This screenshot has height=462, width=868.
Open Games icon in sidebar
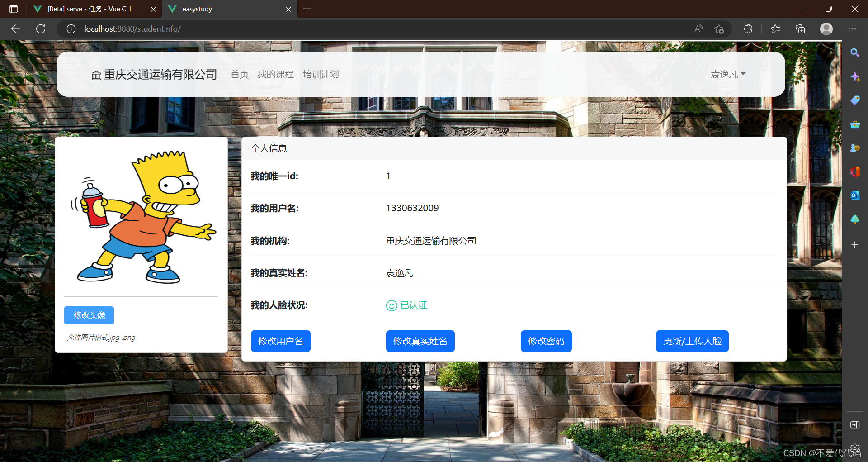855,148
